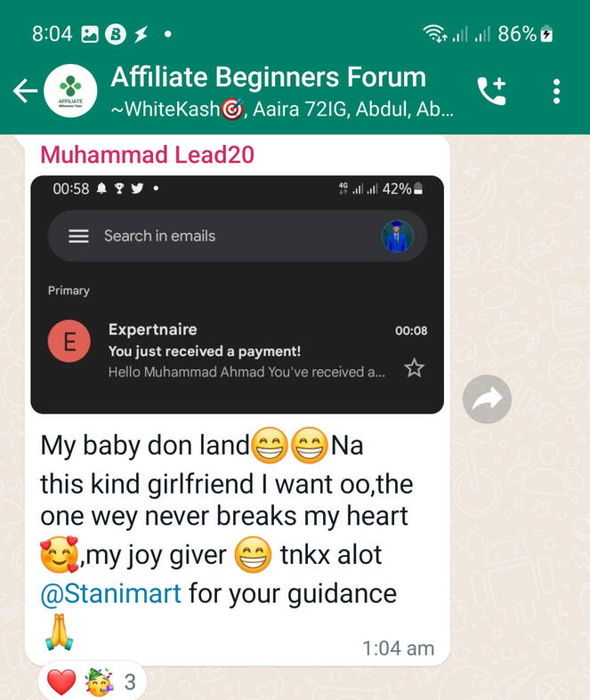Image resolution: width=590 pixels, height=700 pixels.
Task: View the group members list subtitle
Action: coord(282,109)
